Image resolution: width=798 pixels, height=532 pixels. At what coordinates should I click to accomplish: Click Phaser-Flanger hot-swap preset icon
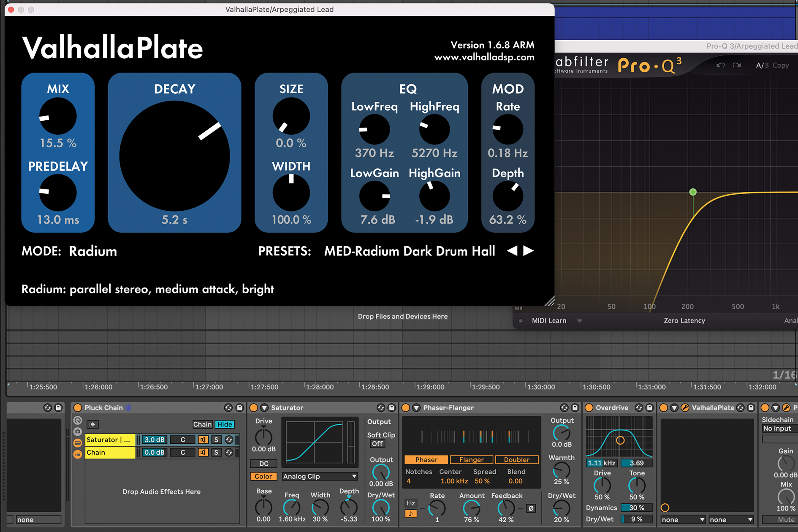tap(564, 407)
